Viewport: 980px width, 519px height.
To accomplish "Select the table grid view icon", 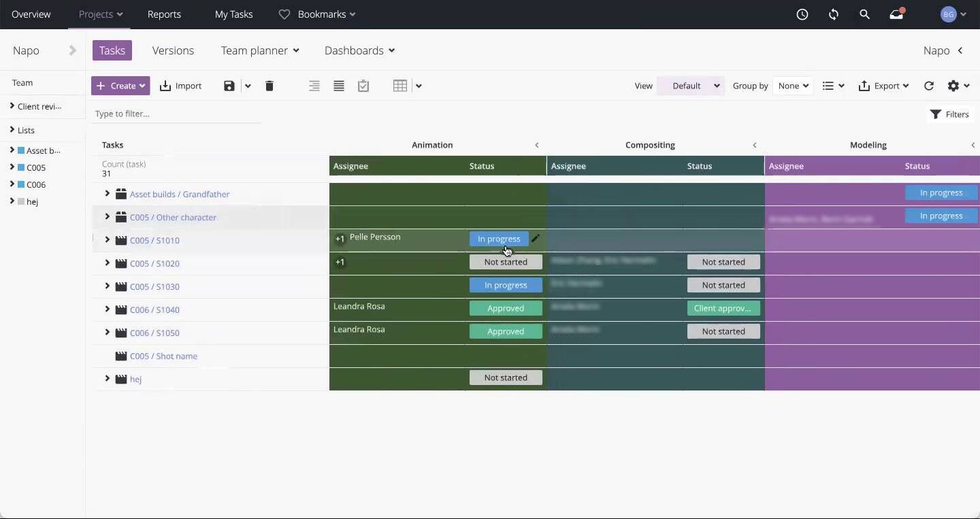I will [400, 86].
